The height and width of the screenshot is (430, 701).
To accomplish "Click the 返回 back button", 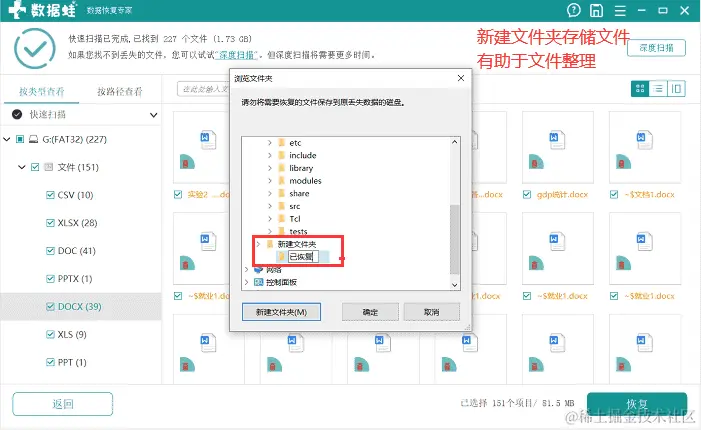I will (62, 404).
